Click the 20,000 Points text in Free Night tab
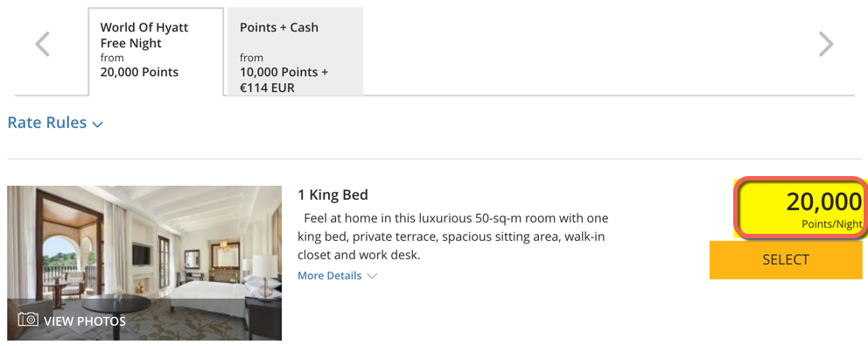The width and height of the screenshot is (868, 346). [139, 72]
